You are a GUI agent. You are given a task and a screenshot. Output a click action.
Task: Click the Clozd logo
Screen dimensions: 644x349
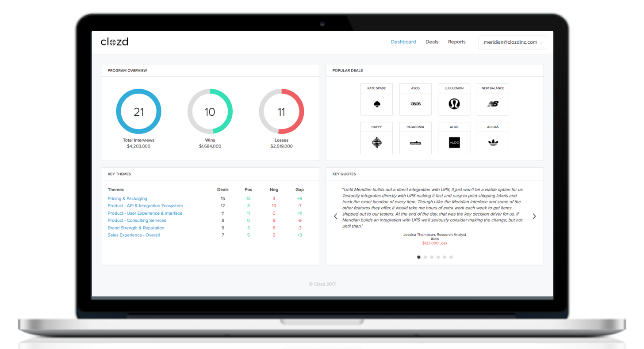[x=115, y=42]
